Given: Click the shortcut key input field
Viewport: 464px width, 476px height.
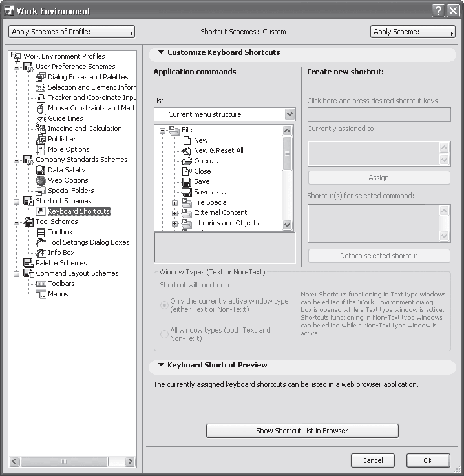Looking at the screenshot, I should click(x=379, y=115).
